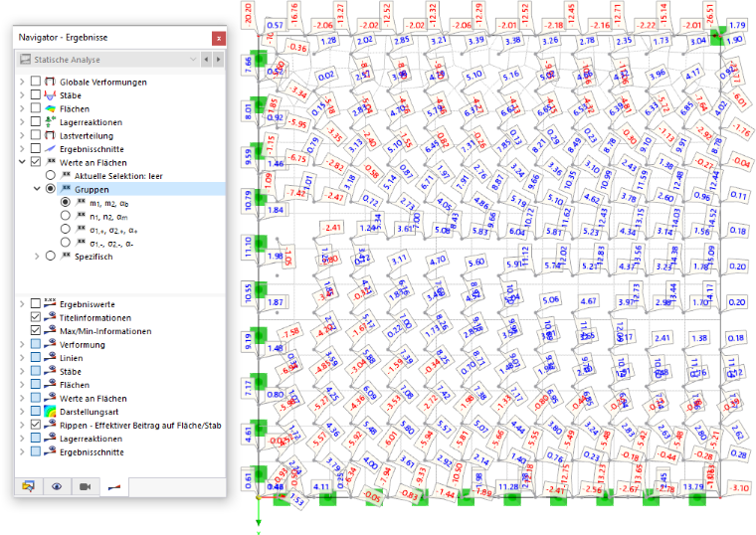Collapse the Gruppen node
This screenshot has width=756, height=535.
[x=37, y=189]
